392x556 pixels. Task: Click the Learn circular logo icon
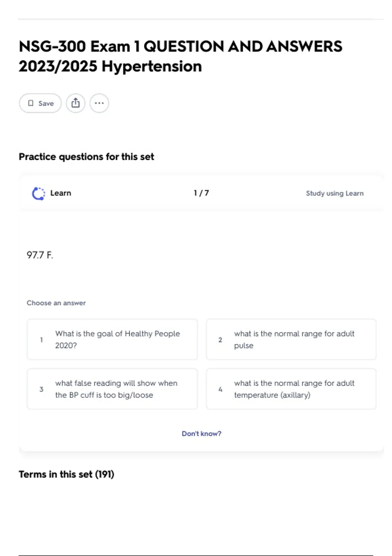click(x=38, y=193)
